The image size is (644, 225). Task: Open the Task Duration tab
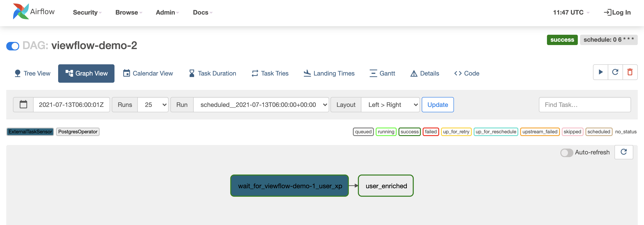212,74
